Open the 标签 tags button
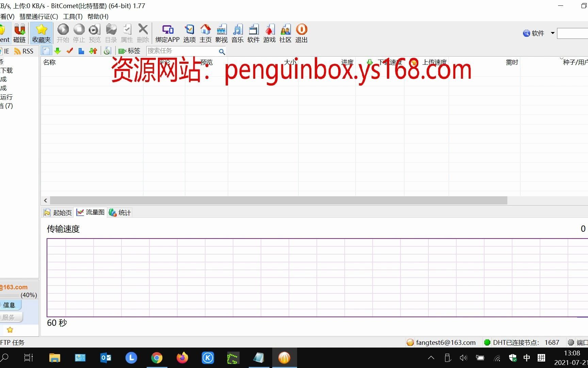The width and height of the screenshot is (588, 368). (129, 51)
